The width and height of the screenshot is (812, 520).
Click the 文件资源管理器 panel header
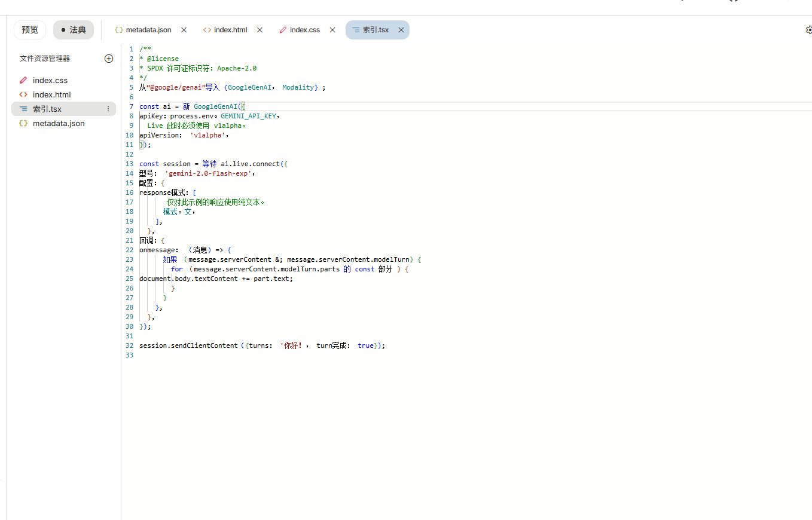click(45, 59)
